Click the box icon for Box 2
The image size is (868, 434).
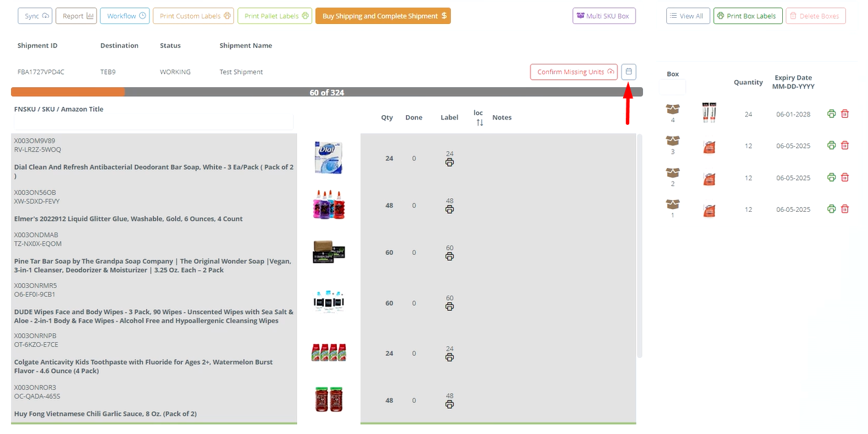pos(672,171)
